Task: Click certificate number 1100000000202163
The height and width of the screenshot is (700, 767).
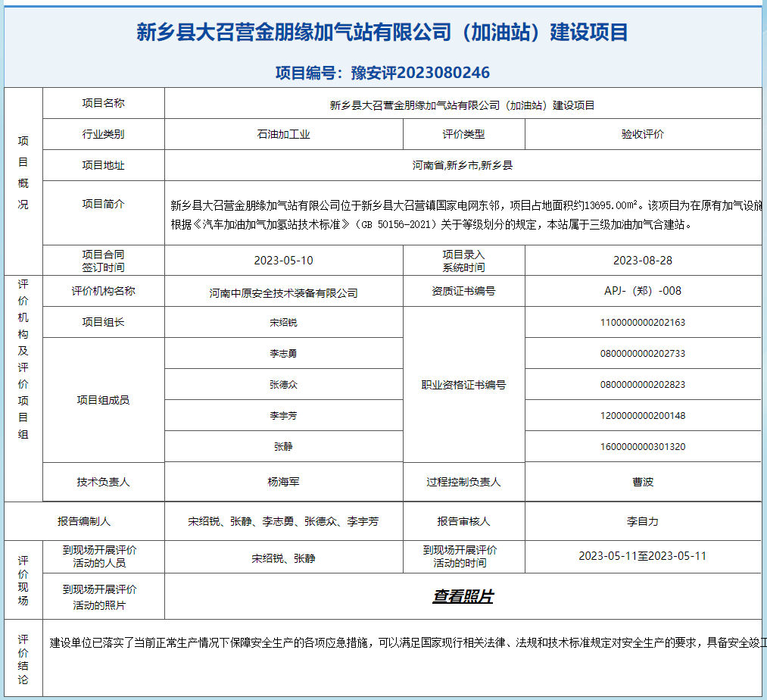Action: tap(643, 323)
